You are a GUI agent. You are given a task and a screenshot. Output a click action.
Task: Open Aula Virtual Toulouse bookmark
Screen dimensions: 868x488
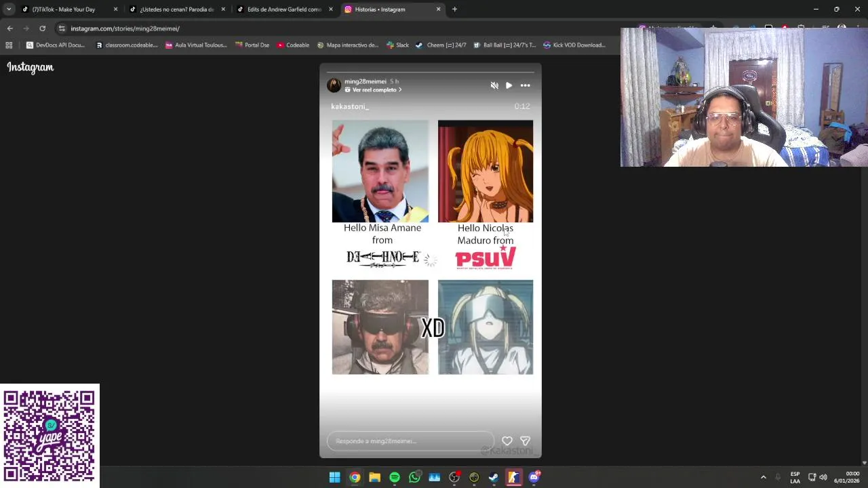[195, 45]
